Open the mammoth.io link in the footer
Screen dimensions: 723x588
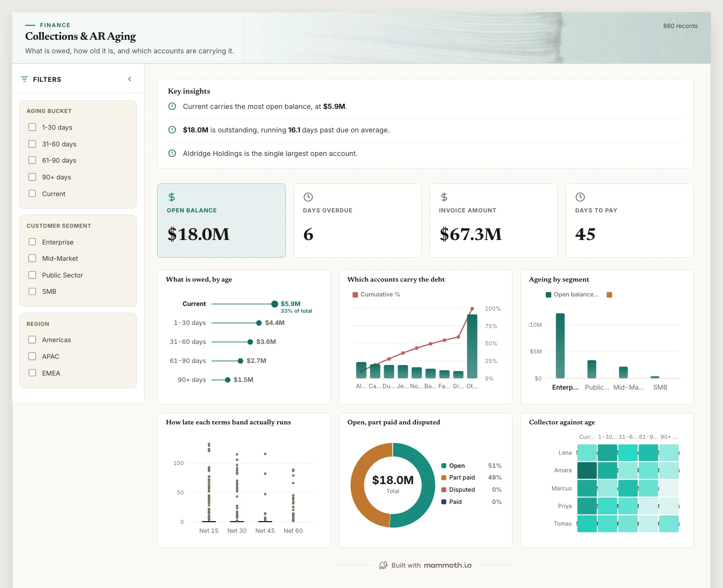448,565
